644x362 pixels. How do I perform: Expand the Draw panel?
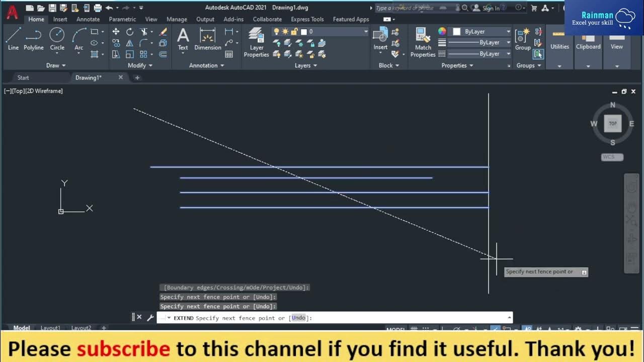(x=56, y=65)
